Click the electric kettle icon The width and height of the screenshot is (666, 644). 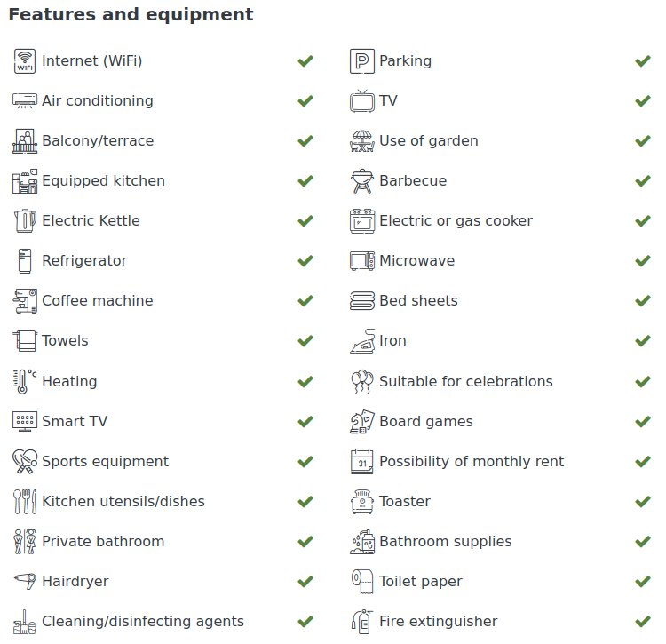(25, 221)
